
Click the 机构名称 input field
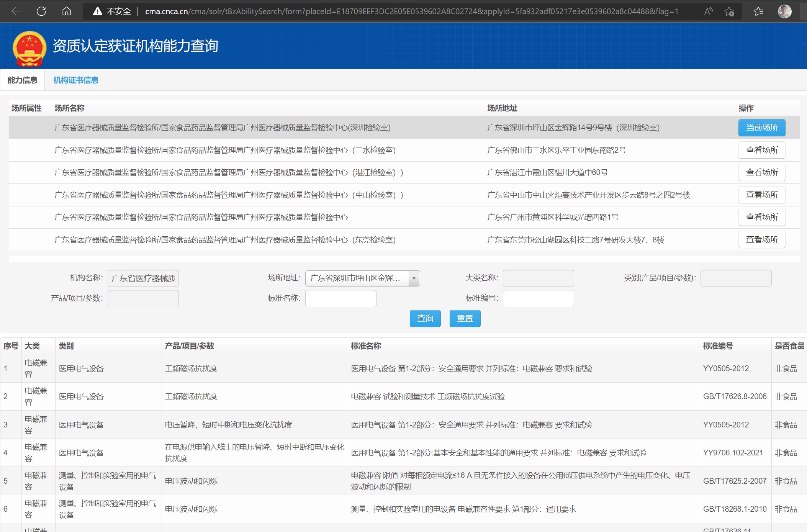click(143, 278)
